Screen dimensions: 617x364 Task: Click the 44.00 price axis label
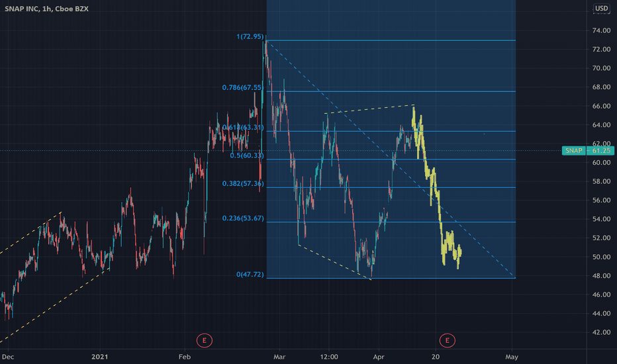click(601, 313)
